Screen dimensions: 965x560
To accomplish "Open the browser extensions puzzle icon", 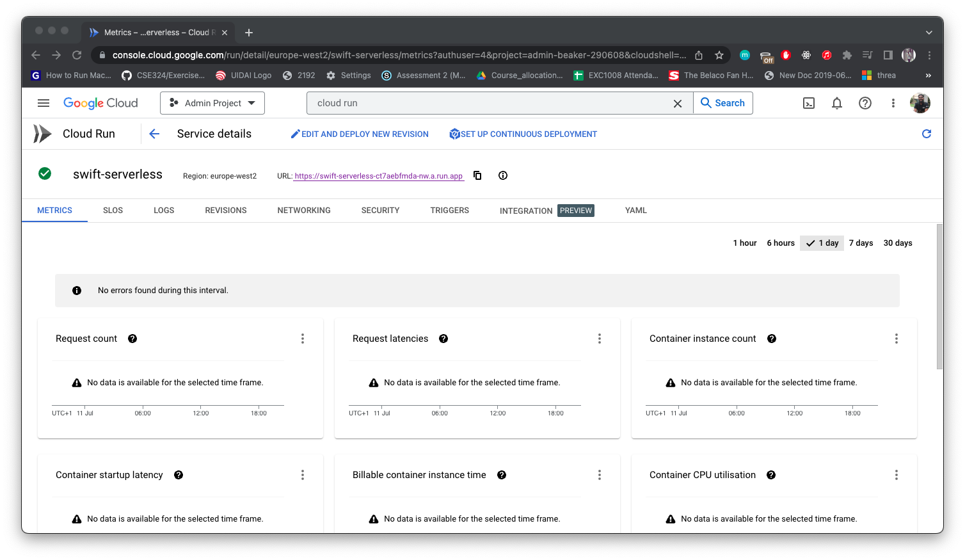I will [847, 55].
